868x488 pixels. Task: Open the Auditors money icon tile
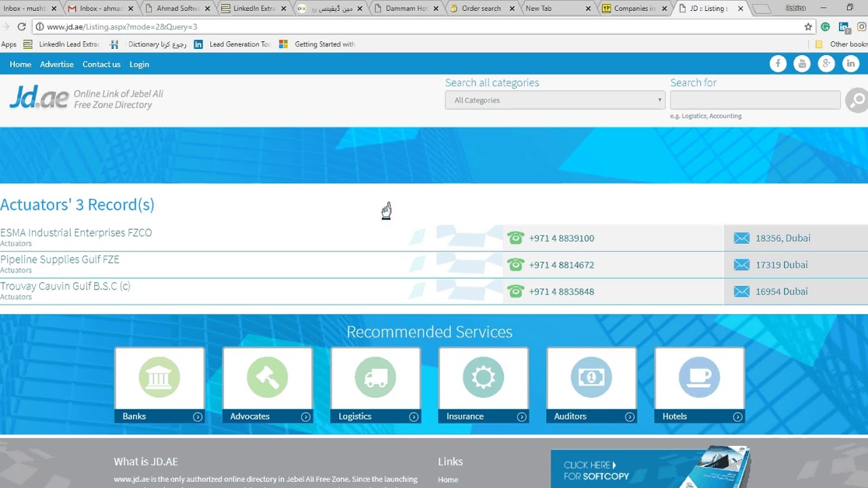[591, 378]
